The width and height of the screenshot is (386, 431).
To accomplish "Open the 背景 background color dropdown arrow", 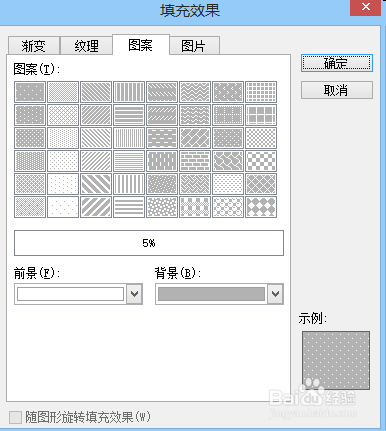I will [275, 294].
